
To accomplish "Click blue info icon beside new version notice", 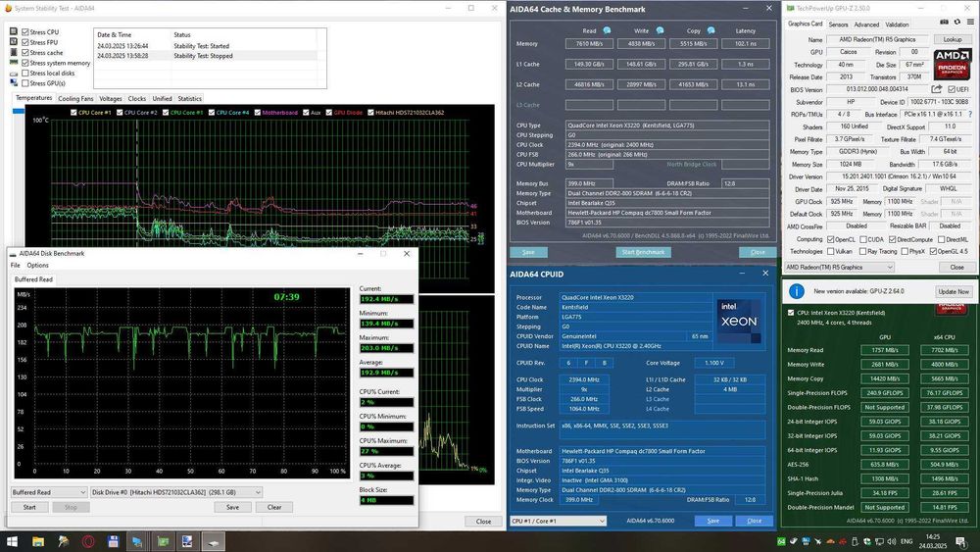I will coord(796,290).
